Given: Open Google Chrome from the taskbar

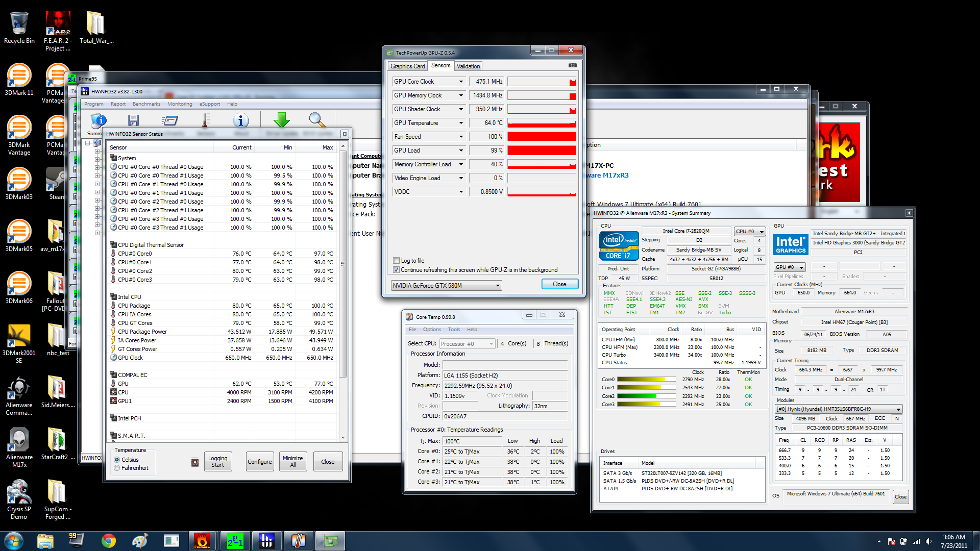Looking at the screenshot, I should pyautogui.click(x=108, y=541).
